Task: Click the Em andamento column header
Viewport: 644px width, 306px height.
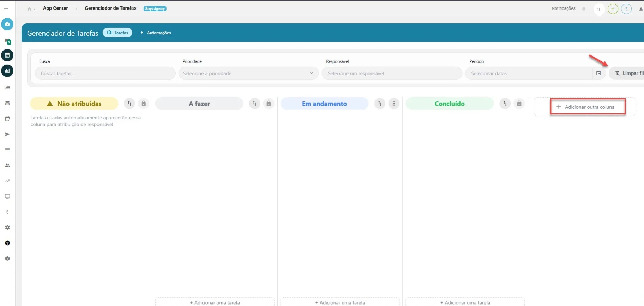Action: [325, 104]
